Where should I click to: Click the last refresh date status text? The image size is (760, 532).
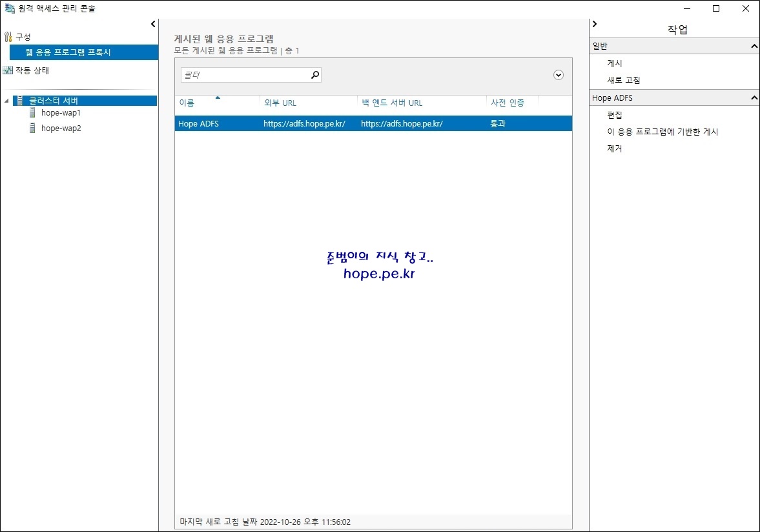265,522
